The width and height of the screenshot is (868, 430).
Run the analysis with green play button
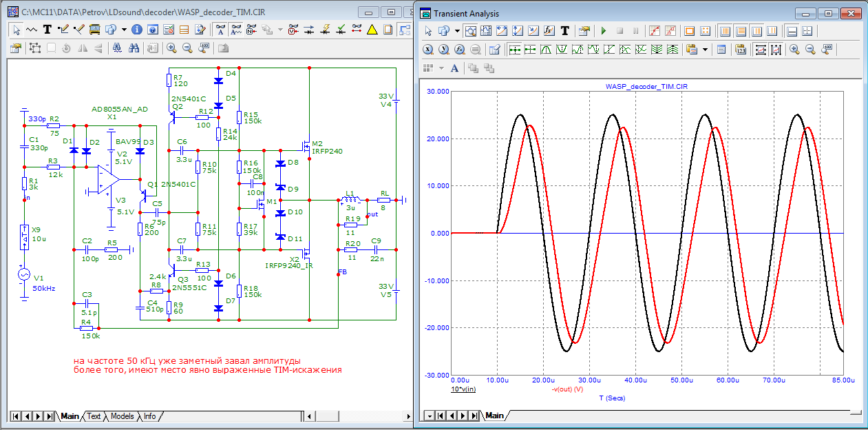604,31
